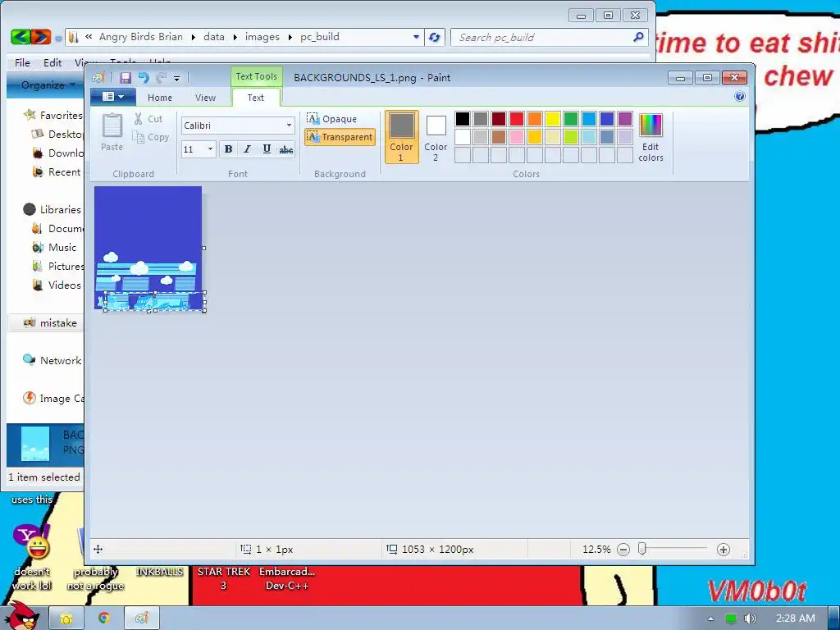
Task: Select the Text ribbon tab
Action: tap(256, 98)
